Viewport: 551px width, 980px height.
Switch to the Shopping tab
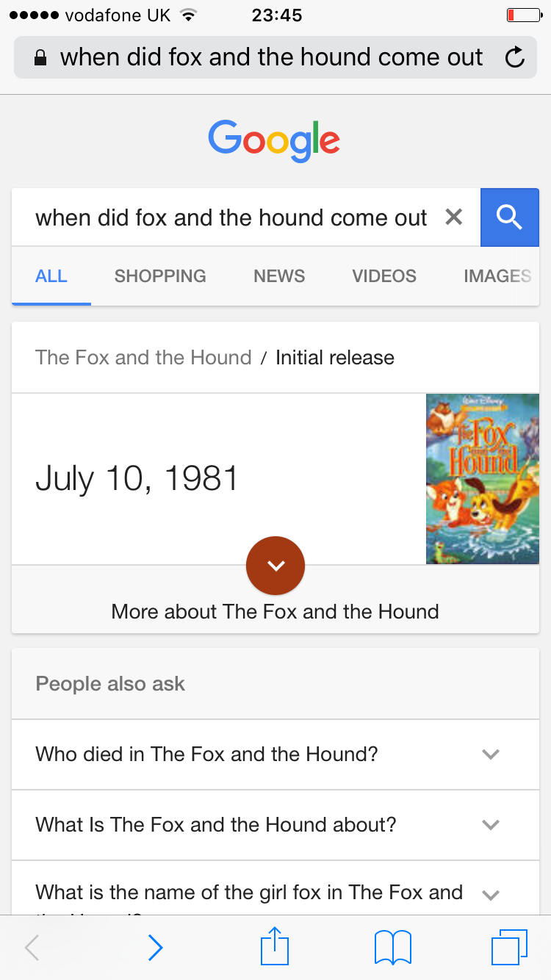click(x=160, y=276)
